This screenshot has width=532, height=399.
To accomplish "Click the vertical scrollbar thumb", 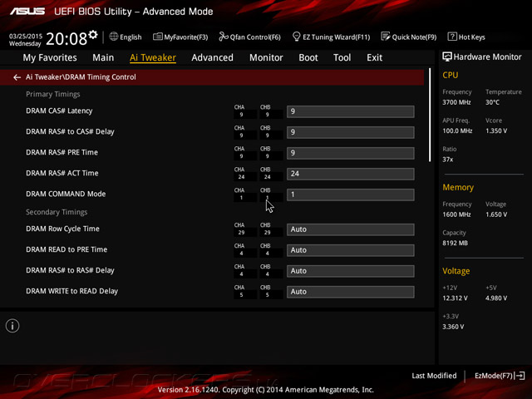I will point(430,115).
